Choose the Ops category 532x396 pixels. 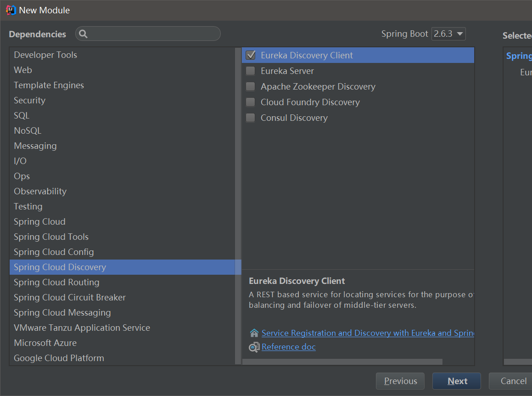pos(122,176)
